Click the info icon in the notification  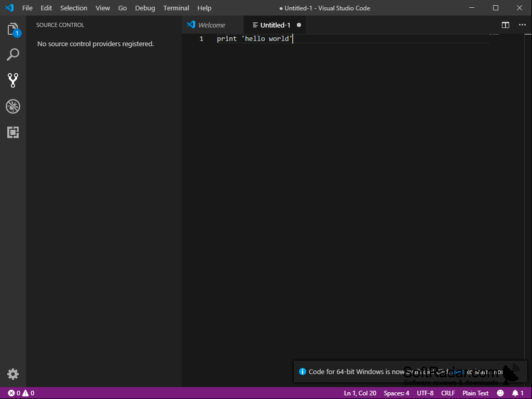(x=302, y=372)
